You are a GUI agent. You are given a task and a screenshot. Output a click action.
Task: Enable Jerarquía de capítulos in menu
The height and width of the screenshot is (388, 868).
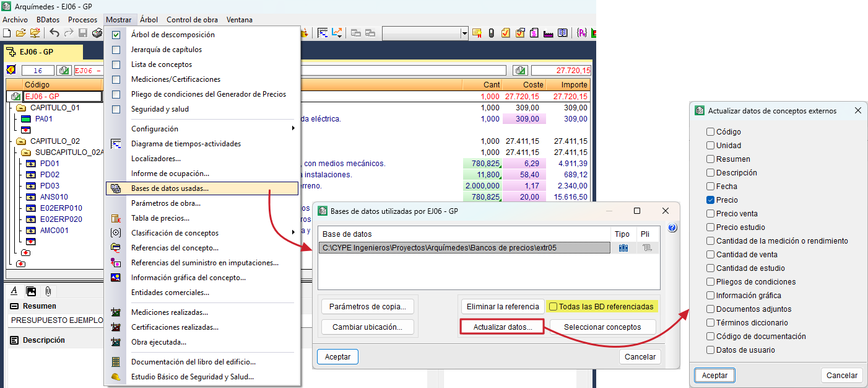click(116, 50)
